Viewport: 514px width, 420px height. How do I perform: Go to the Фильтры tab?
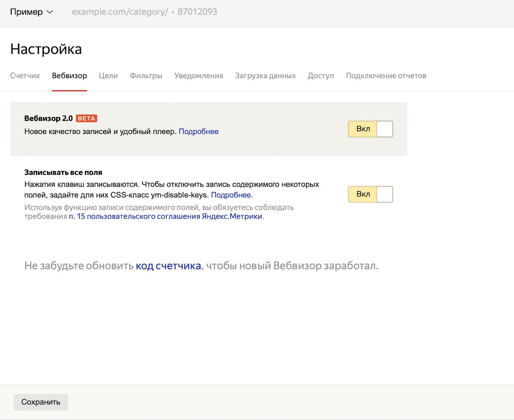tap(146, 76)
